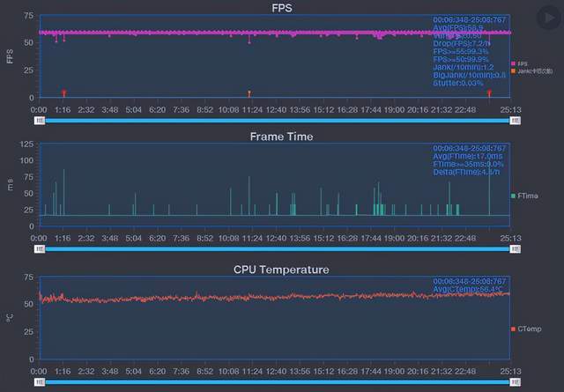564x392 pixels.
Task: Click the ℃ y-axis title of CPU Temperature chart
Action: coord(10,318)
